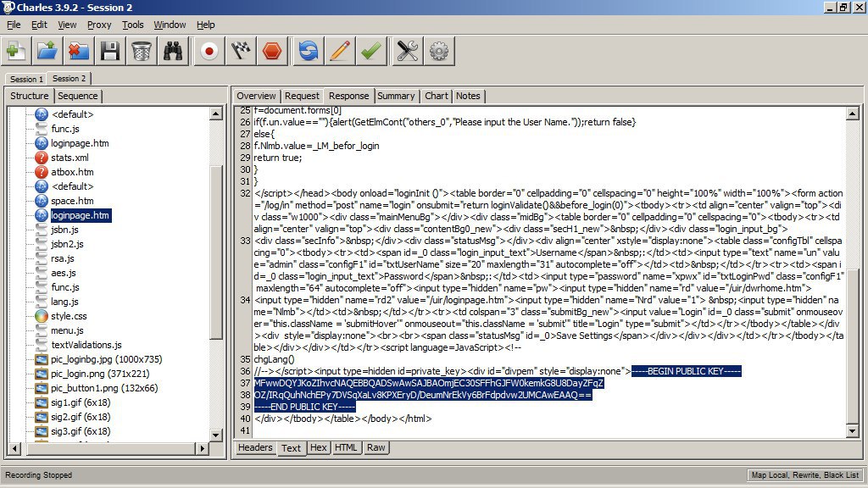Show the response Headers view
This screenshot has height=488, width=868.
[x=255, y=447]
